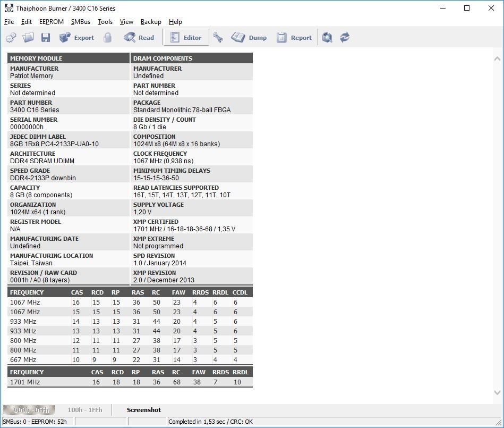This screenshot has height=428, width=504.
Task: Open the SMBus menu
Action: (x=80, y=22)
